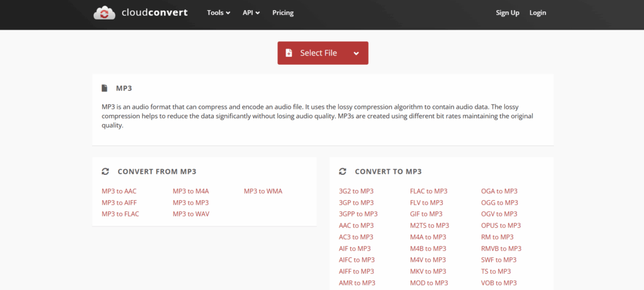Choose 3GPP to MP3 conversion
The height and width of the screenshot is (290, 644).
click(x=358, y=214)
